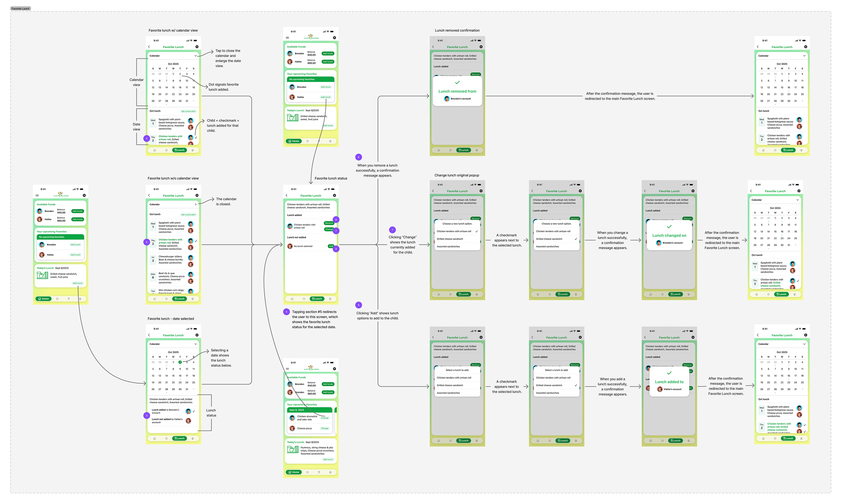
Task: Expand closed Calendar chevron on w/o calendar view screen
Action: 195,204
